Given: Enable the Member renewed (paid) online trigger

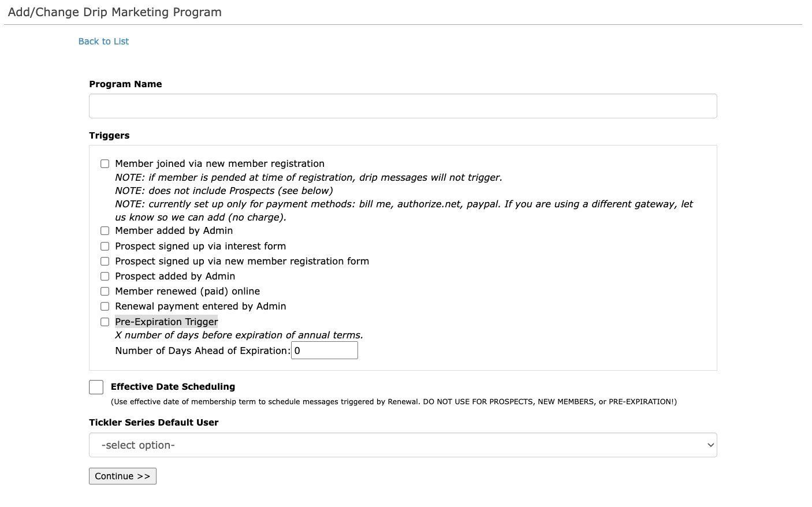Looking at the screenshot, I should pos(105,291).
